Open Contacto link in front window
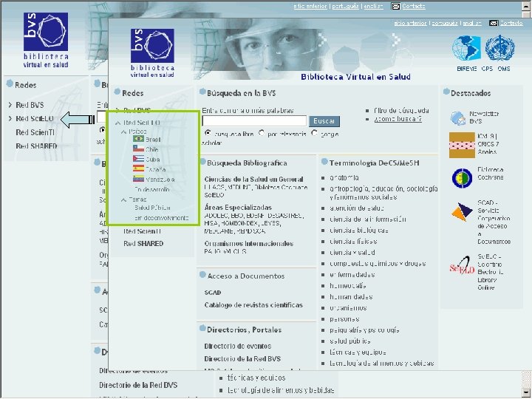 tap(511, 23)
